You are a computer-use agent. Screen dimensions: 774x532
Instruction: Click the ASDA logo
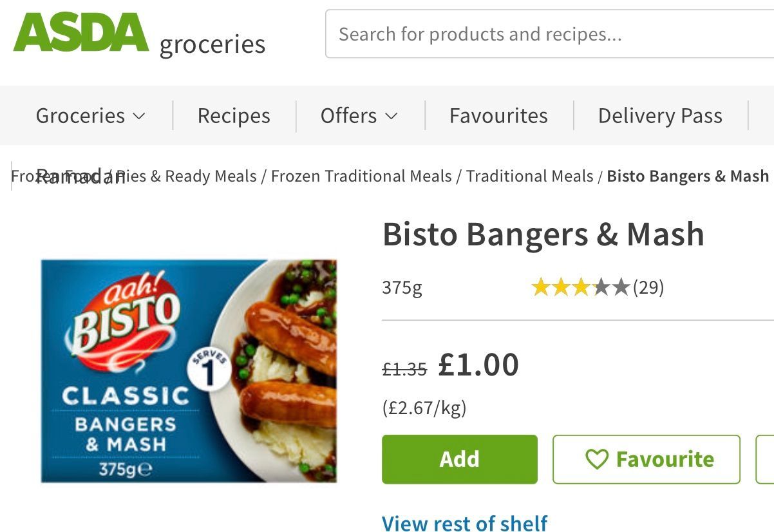click(x=81, y=32)
